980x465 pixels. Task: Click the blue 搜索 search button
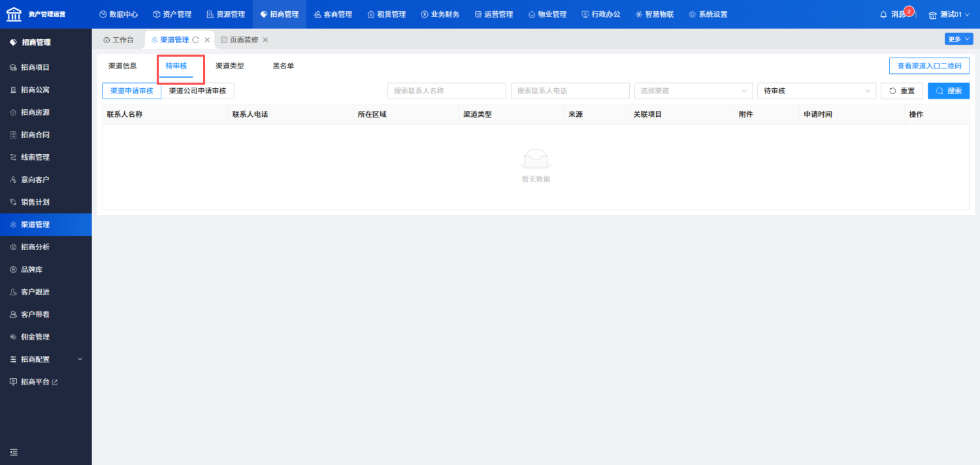point(949,91)
